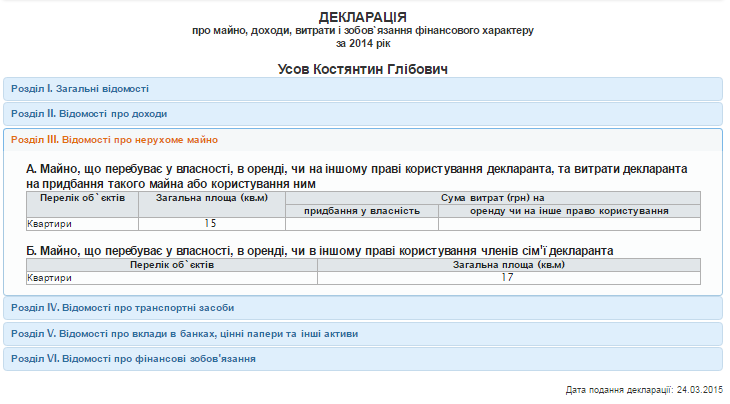730x404 pixels.
Task: Click subtitle 'про майно, доходи, витрати'
Action: (x=363, y=31)
